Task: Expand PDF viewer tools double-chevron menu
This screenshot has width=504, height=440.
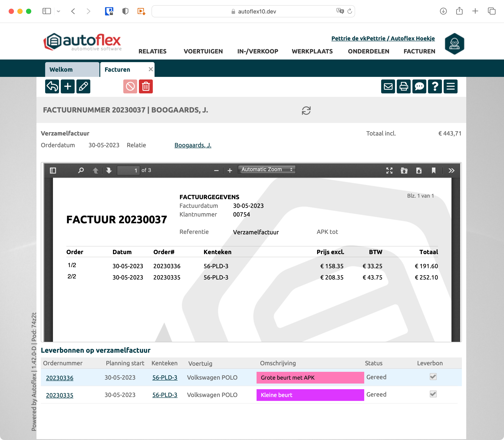Action: coord(451,170)
